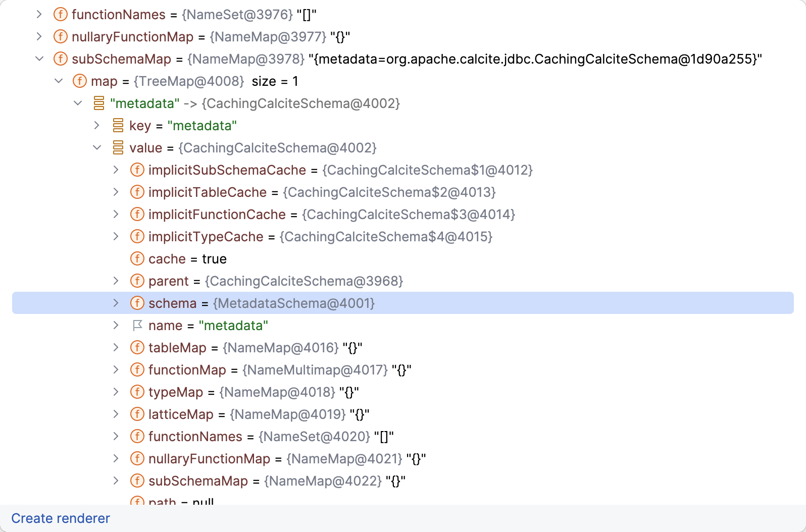Image resolution: width=806 pixels, height=532 pixels.
Task: Click the entry icon beside value = CachingCalciteSchema@4002
Action: point(118,148)
